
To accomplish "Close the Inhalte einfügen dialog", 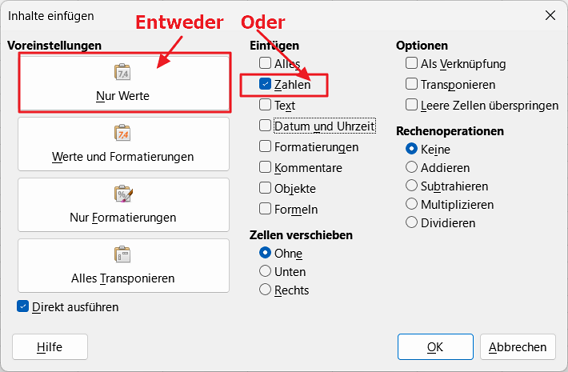I will click(550, 16).
